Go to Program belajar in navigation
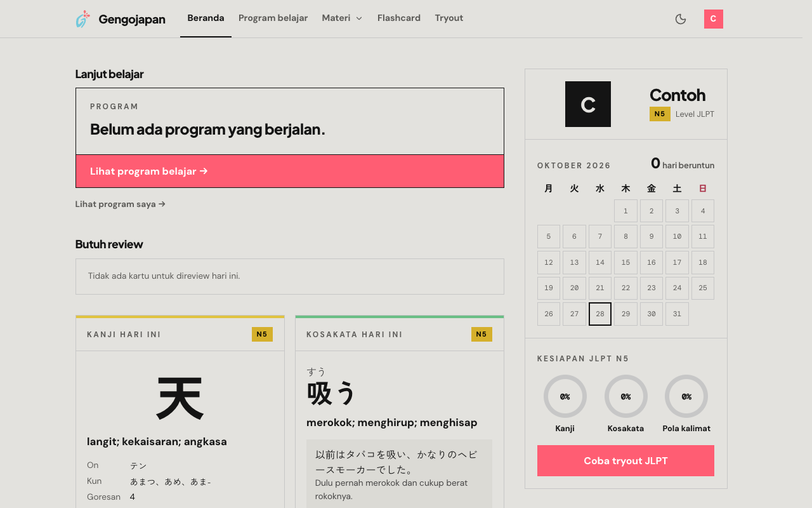This screenshot has width=812, height=508. click(273, 18)
